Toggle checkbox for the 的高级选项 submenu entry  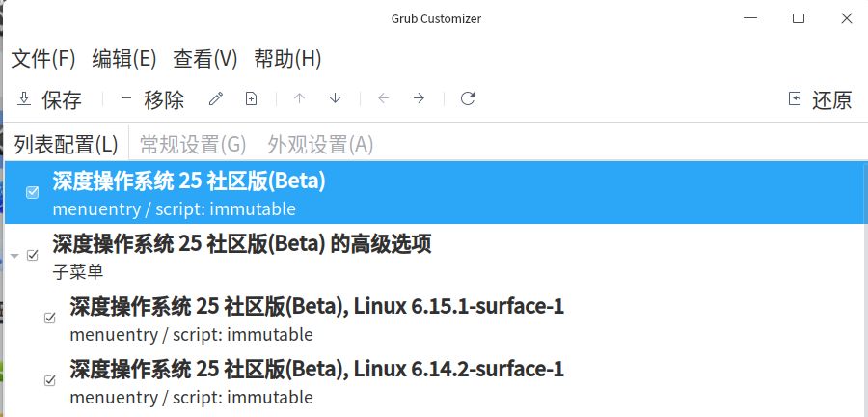tap(33, 255)
